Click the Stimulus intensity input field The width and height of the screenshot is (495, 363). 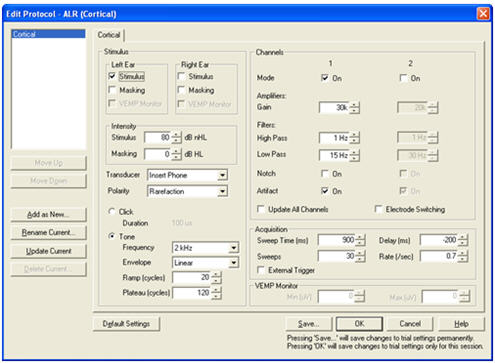pos(158,137)
